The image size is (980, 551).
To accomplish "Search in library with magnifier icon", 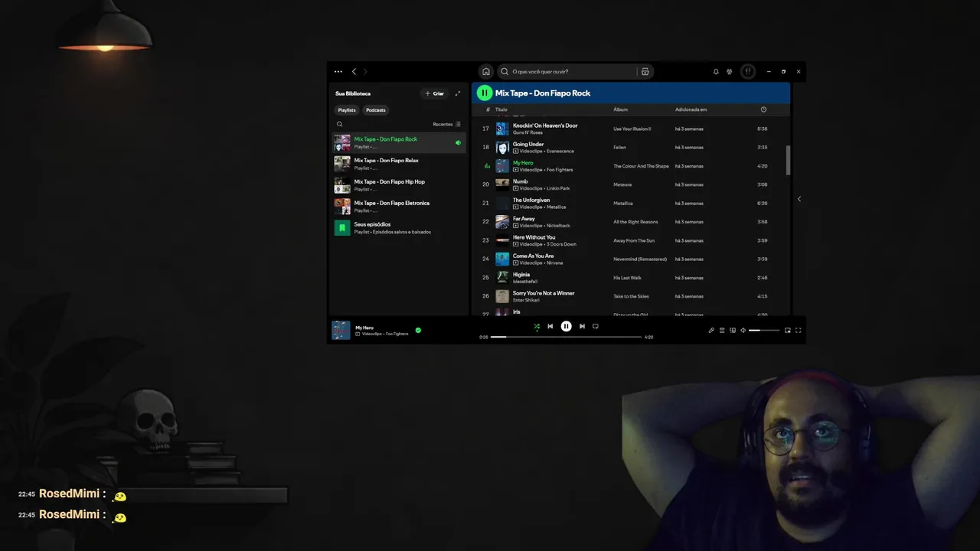I will [x=340, y=124].
